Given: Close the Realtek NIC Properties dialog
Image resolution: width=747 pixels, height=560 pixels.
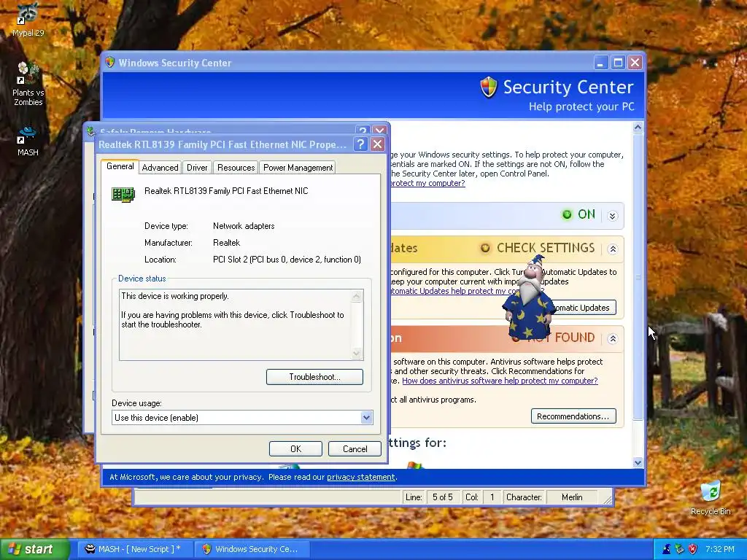Looking at the screenshot, I should (377, 144).
